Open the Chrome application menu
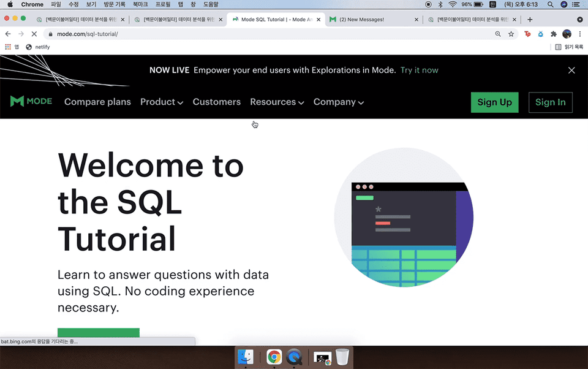 [x=32, y=4]
